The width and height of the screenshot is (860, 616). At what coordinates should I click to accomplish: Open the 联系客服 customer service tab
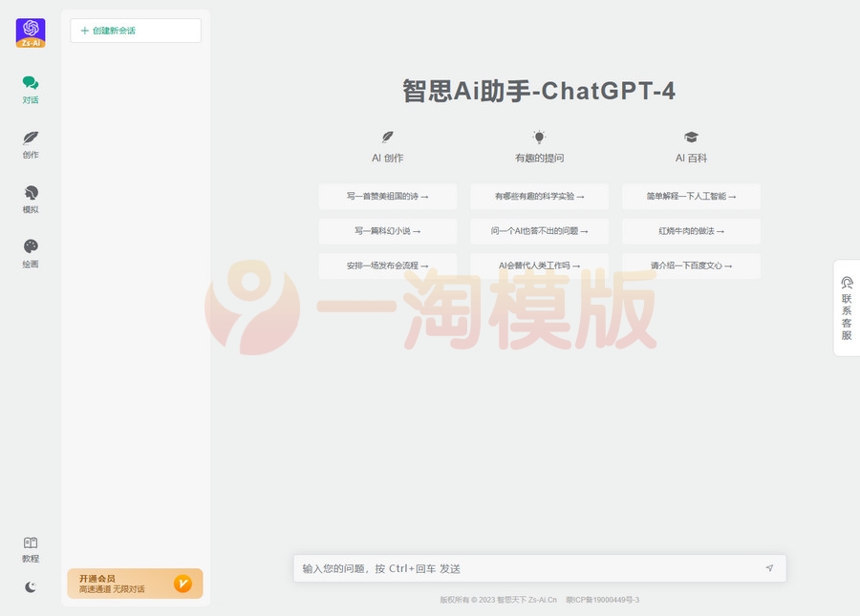847,308
